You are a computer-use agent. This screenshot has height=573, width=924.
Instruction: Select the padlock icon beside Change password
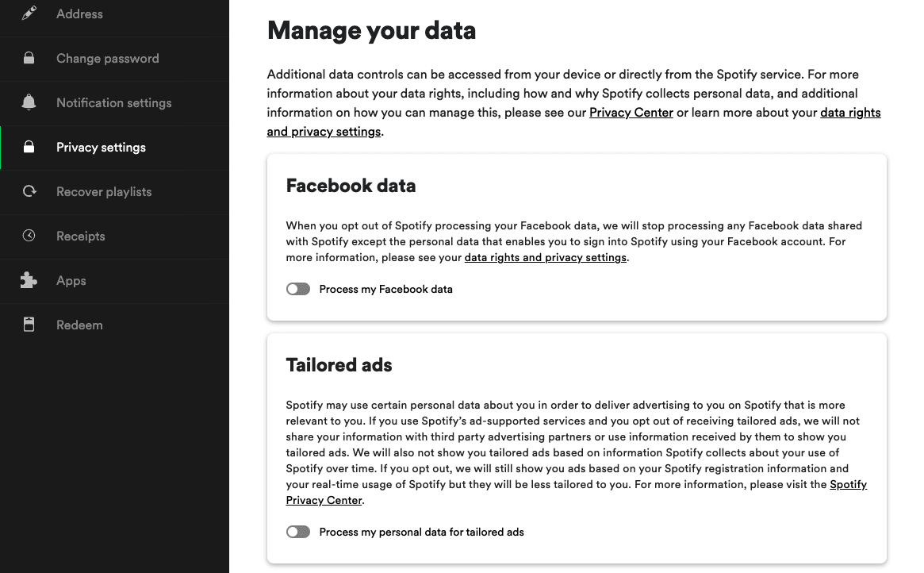click(x=29, y=58)
